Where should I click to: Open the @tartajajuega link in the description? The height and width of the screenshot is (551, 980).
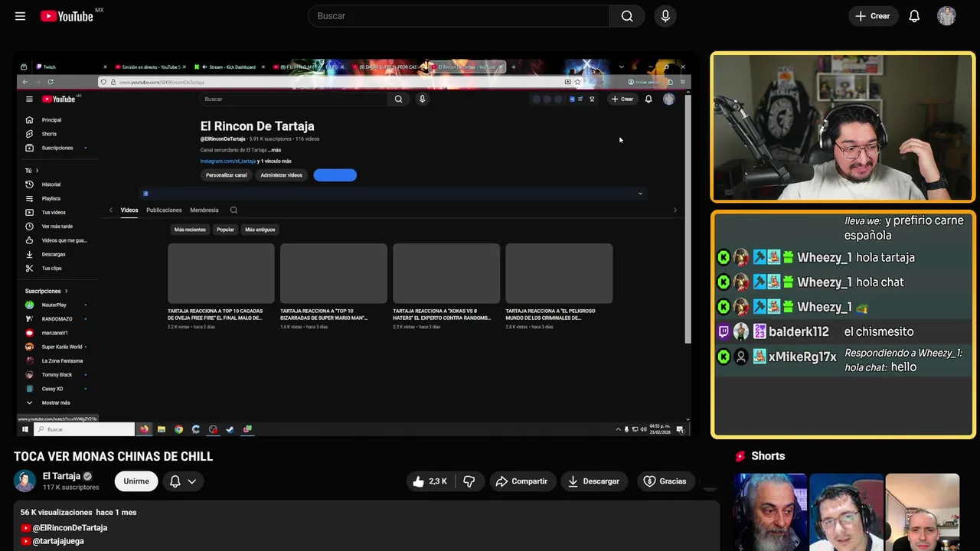tap(58, 541)
